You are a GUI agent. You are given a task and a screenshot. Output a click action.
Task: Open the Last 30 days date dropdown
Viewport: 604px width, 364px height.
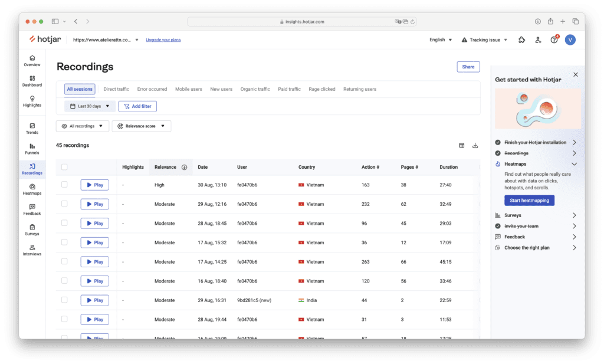(90, 106)
